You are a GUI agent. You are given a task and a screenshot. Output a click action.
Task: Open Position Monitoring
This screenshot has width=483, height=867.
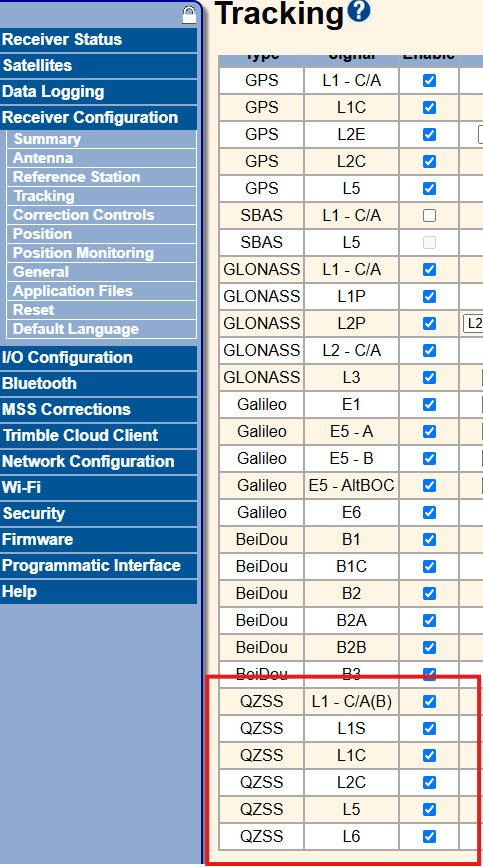pyautogui.click(x=102, y=253)
